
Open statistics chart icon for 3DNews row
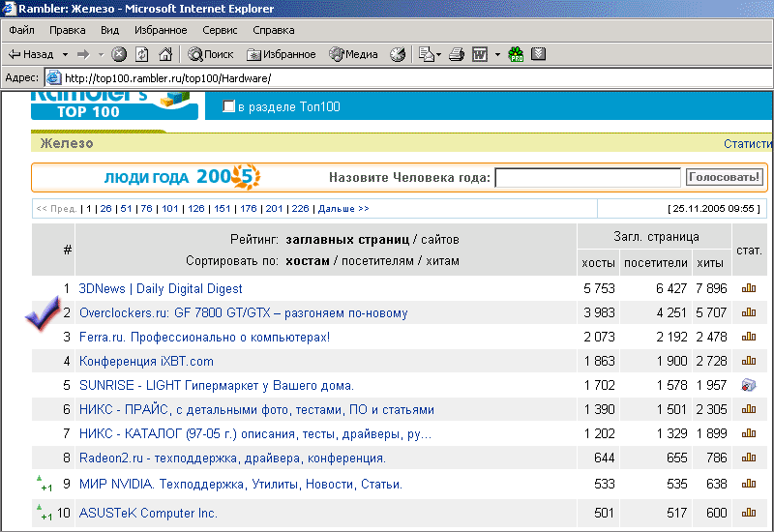tap(748, 288)
